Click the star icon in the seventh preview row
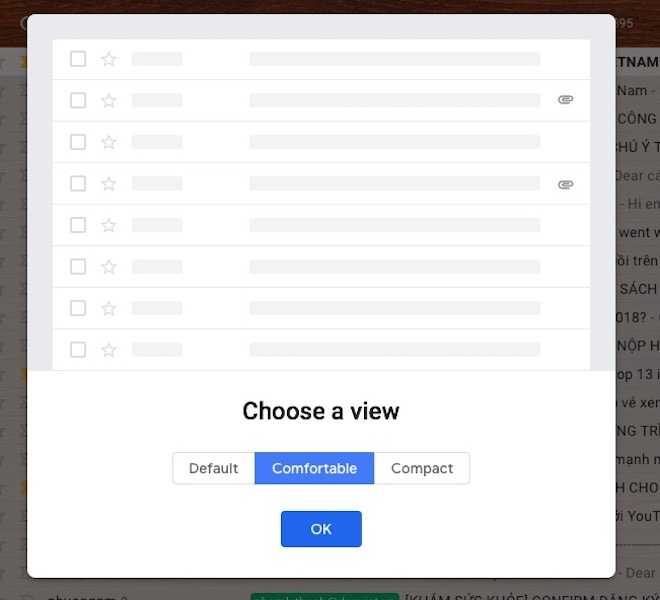 [x=109, y=308]
